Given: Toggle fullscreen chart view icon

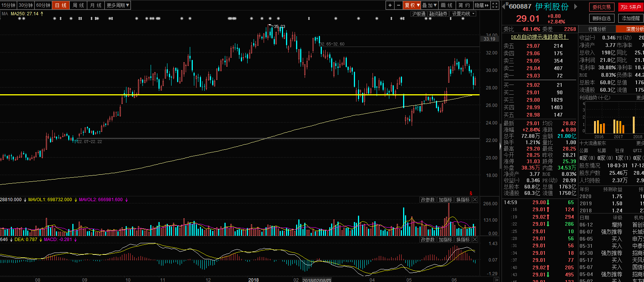Looking at the screenshot, I should [x=495, y=5].
